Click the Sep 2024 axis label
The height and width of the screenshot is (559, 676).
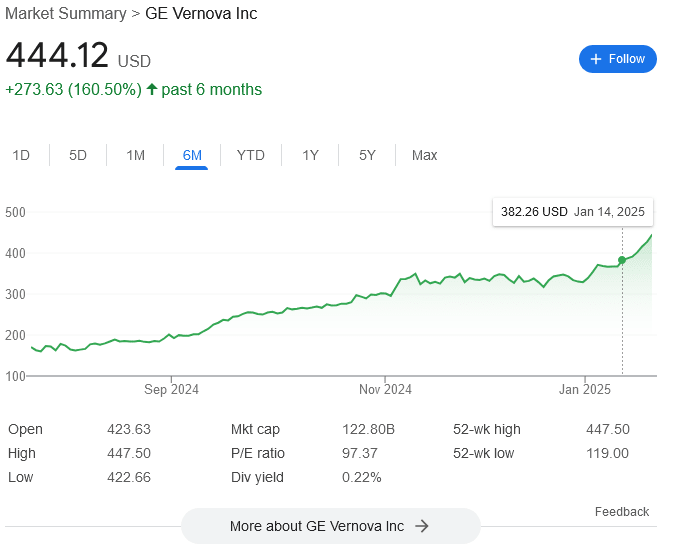coord(172,389)
